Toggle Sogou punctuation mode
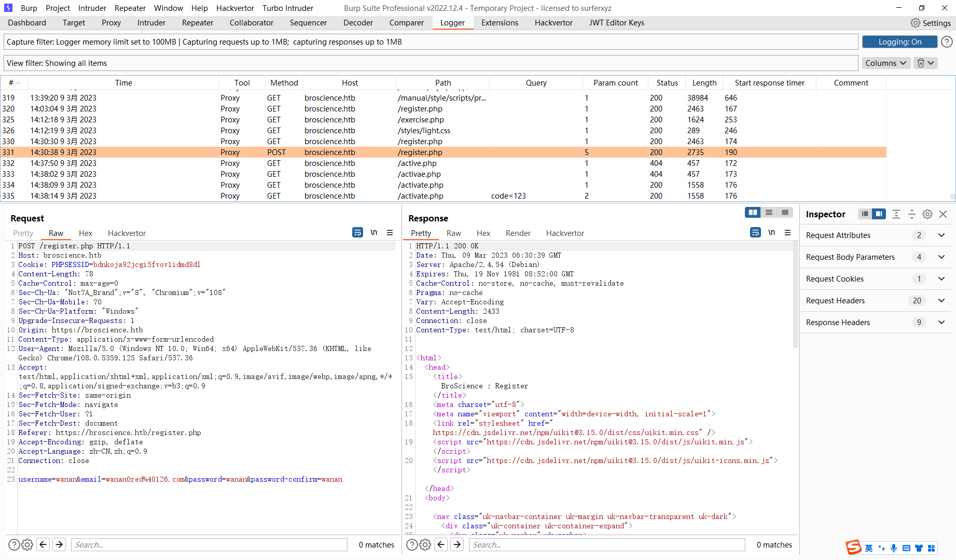 [x=881, y=548]
